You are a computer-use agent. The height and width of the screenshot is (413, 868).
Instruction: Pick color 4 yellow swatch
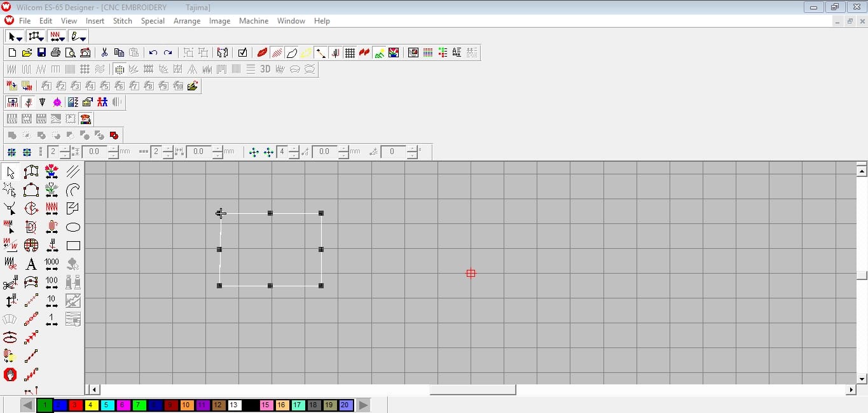tap(91, 405)
